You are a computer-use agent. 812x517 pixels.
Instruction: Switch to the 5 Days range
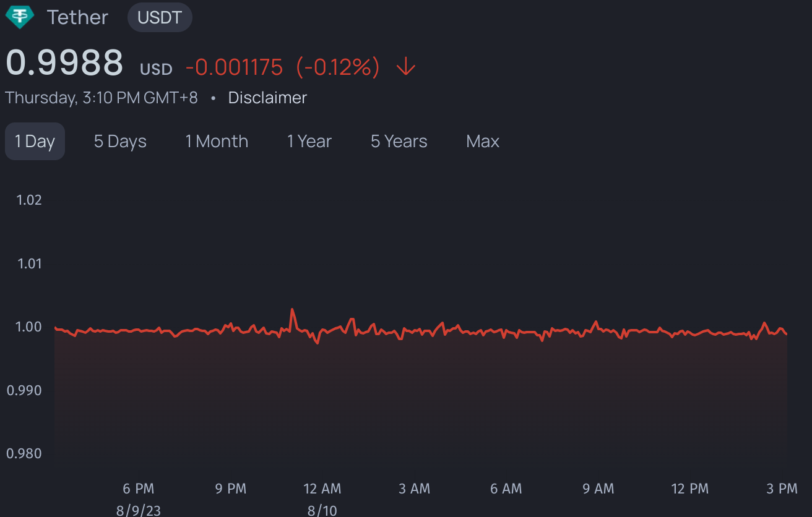point(120,141)
